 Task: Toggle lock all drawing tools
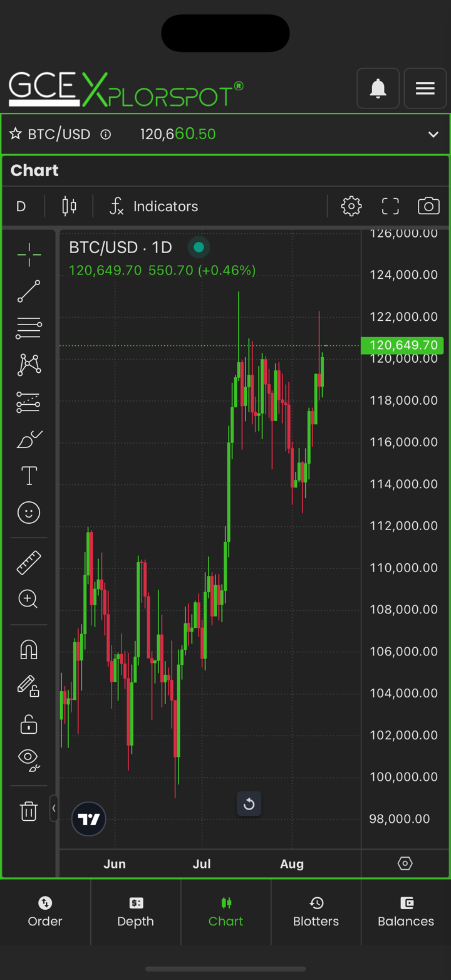pos(29,724)
